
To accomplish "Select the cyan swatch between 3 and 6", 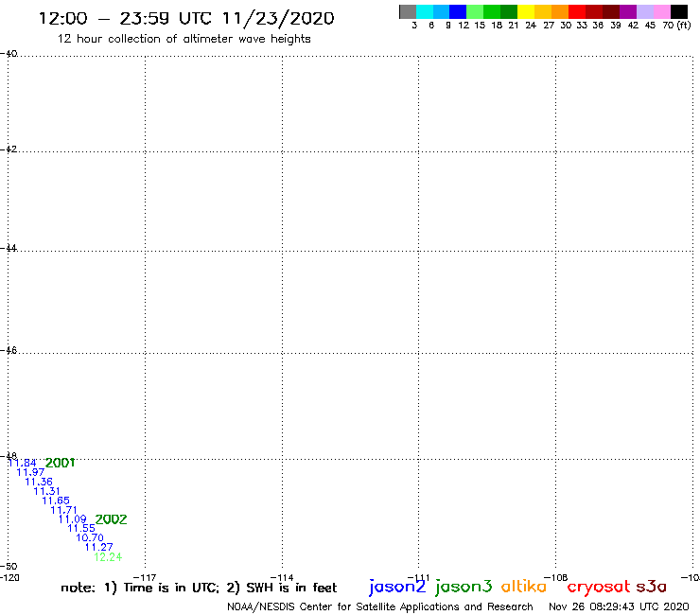I will click(x=425, y=11).
